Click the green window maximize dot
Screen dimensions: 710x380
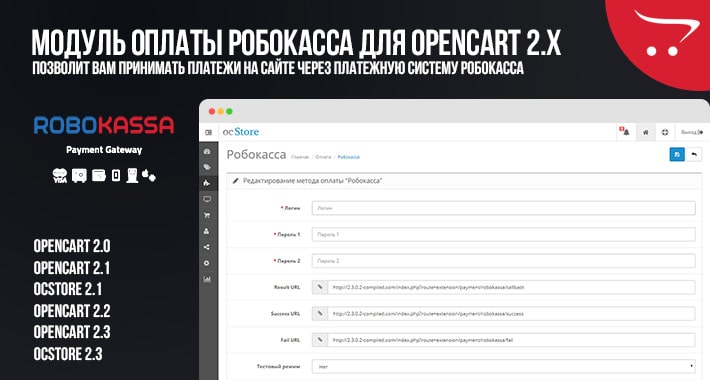229,111
